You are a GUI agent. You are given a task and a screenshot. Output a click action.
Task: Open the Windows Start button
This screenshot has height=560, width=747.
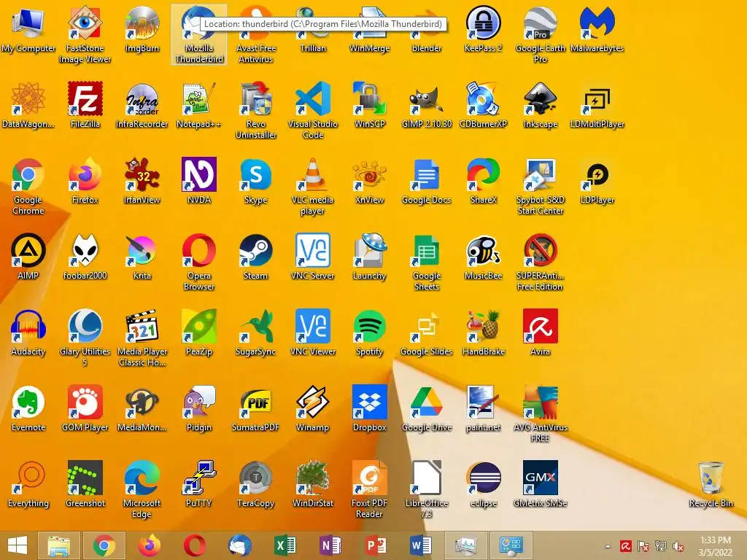tap(18, 545)
